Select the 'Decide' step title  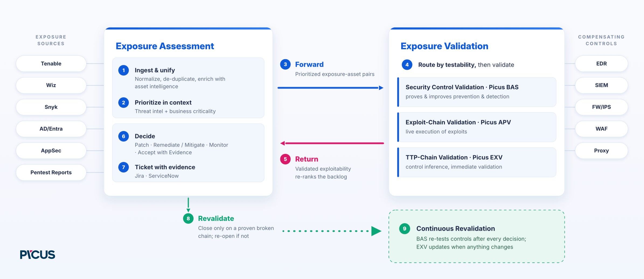tap(145, 136)
